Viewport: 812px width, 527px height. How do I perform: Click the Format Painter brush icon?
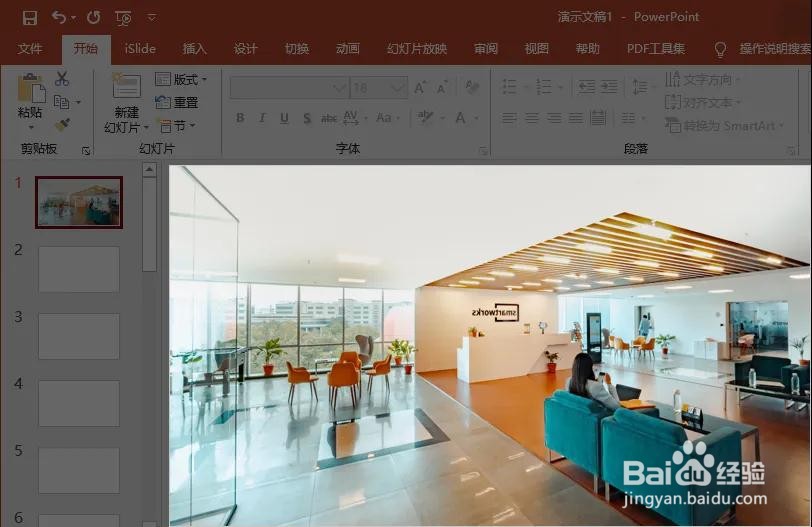[62, 125]
